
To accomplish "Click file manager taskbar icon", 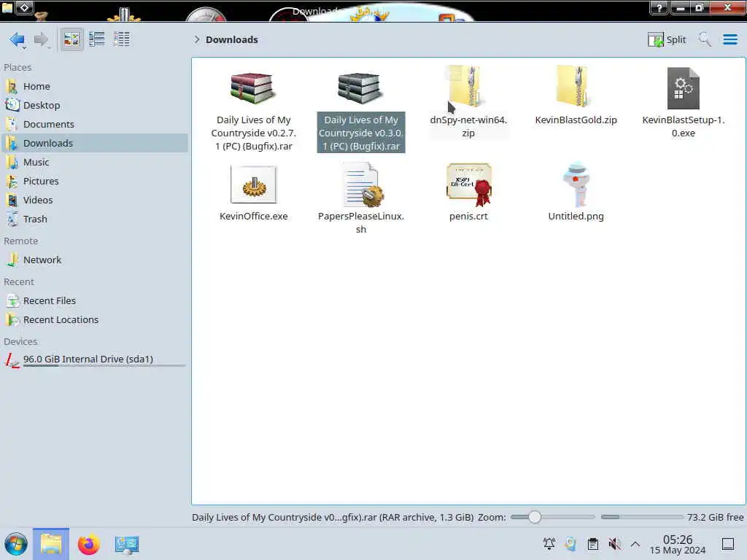I will [x=51, y=544].
